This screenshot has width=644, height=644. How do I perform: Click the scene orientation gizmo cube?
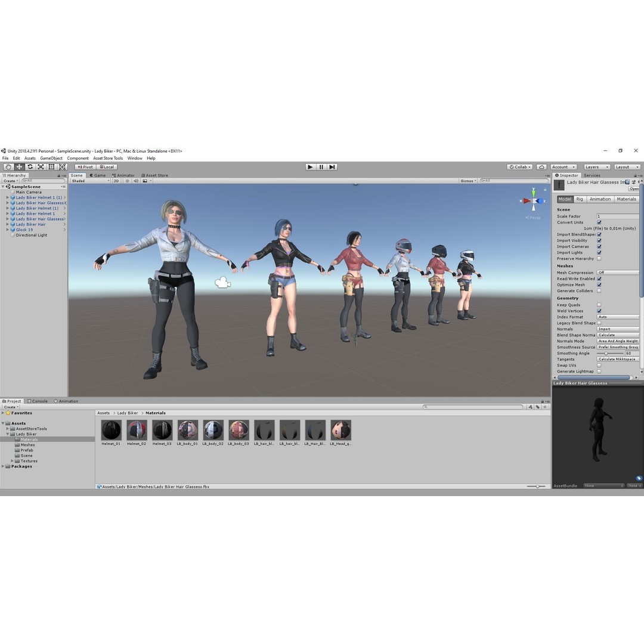coord(533,201)
